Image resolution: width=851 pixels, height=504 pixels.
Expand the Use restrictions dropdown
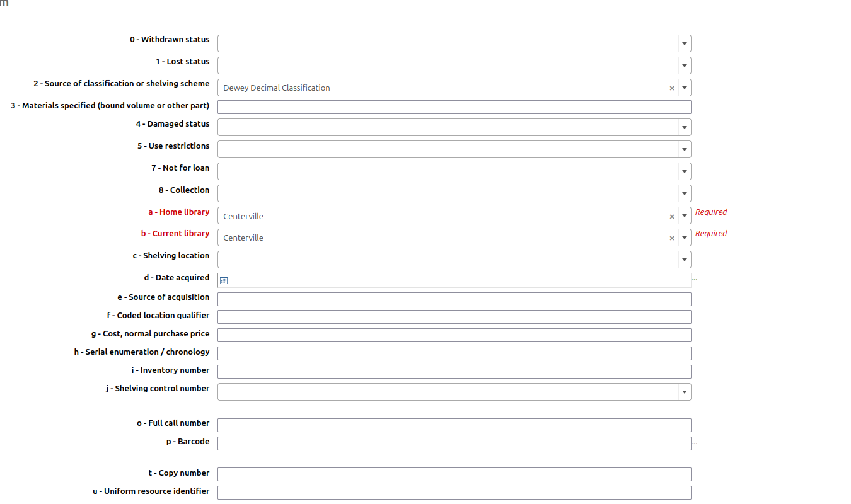[684, 149]
